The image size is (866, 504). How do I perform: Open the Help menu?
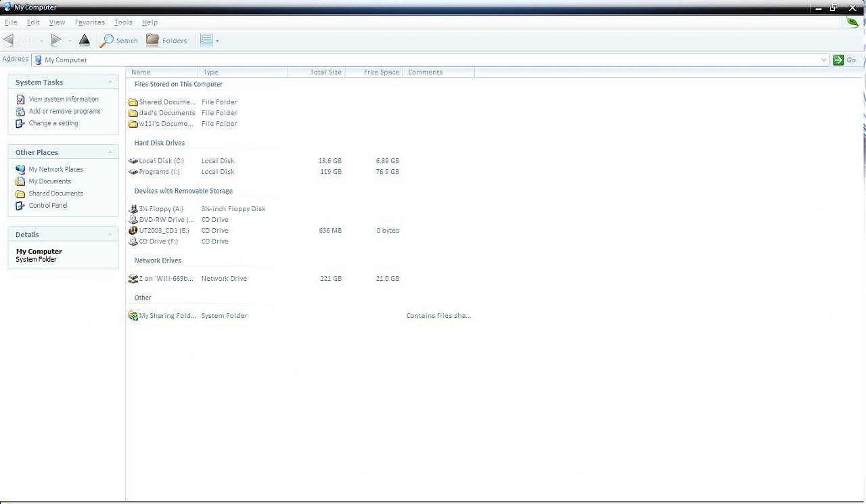150,22
